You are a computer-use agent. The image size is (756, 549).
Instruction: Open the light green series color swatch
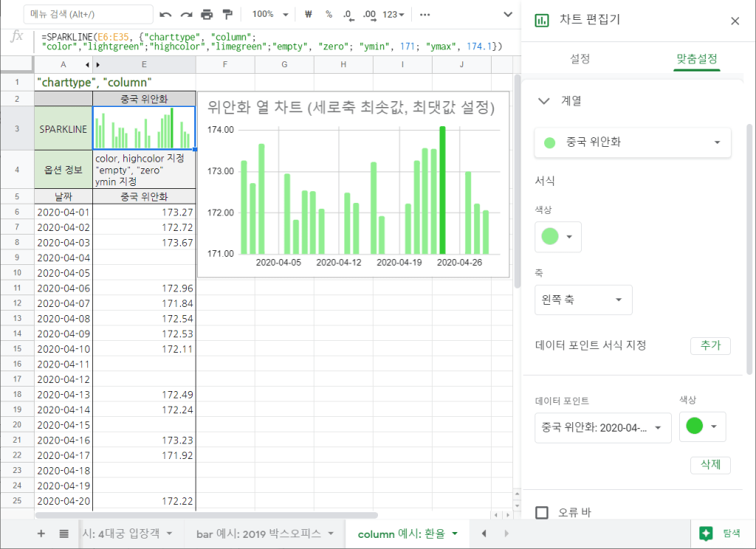(x=557, y=236)
